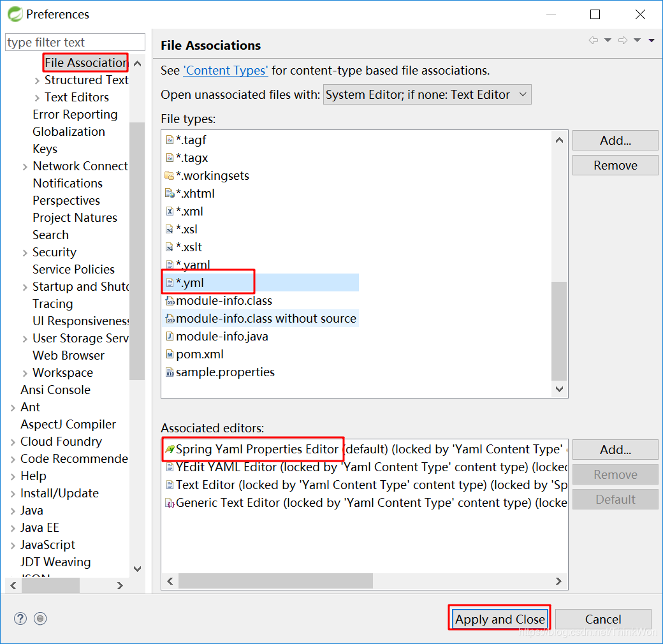Click the sample.properties icon
The width and height of the screenshot is (663, 644).
(170, 372)
